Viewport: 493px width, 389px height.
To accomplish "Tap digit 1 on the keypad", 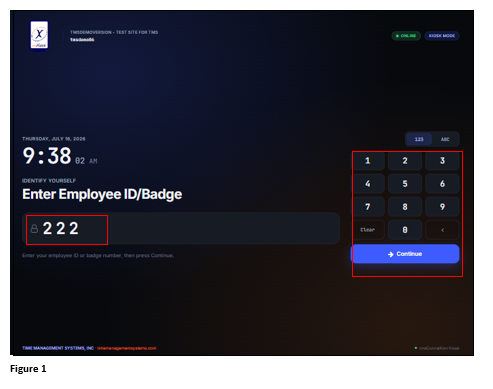I will (368, 161).
